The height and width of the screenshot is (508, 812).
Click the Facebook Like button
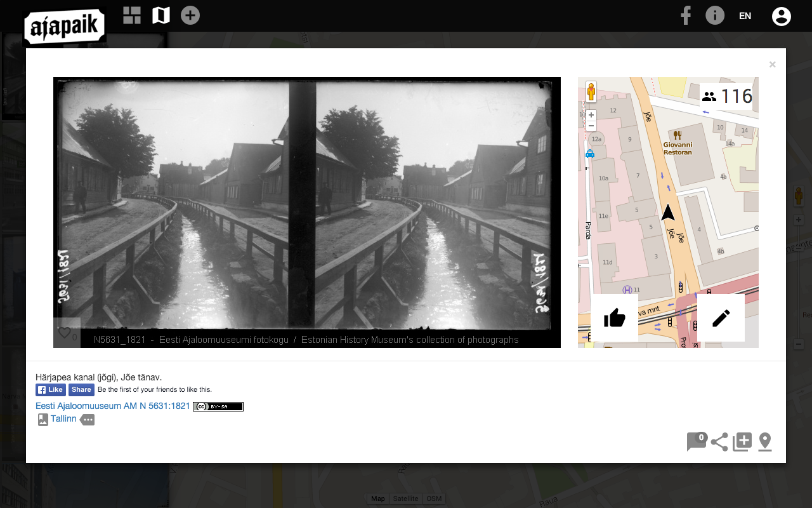click(51, 390)
